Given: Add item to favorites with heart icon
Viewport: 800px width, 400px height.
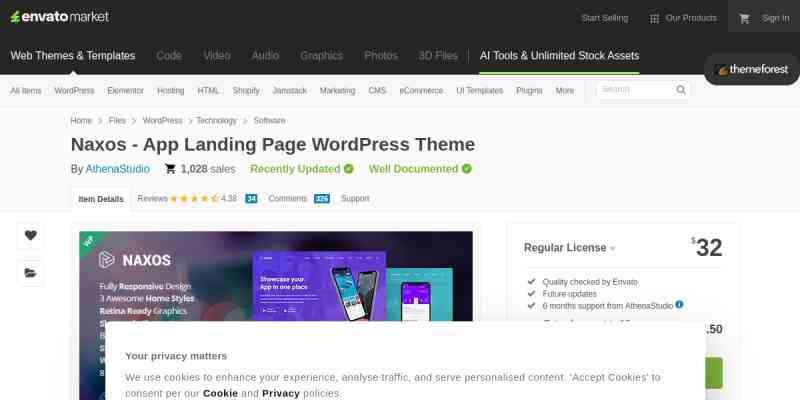Looking at the screenshot, I should (30, 236).
